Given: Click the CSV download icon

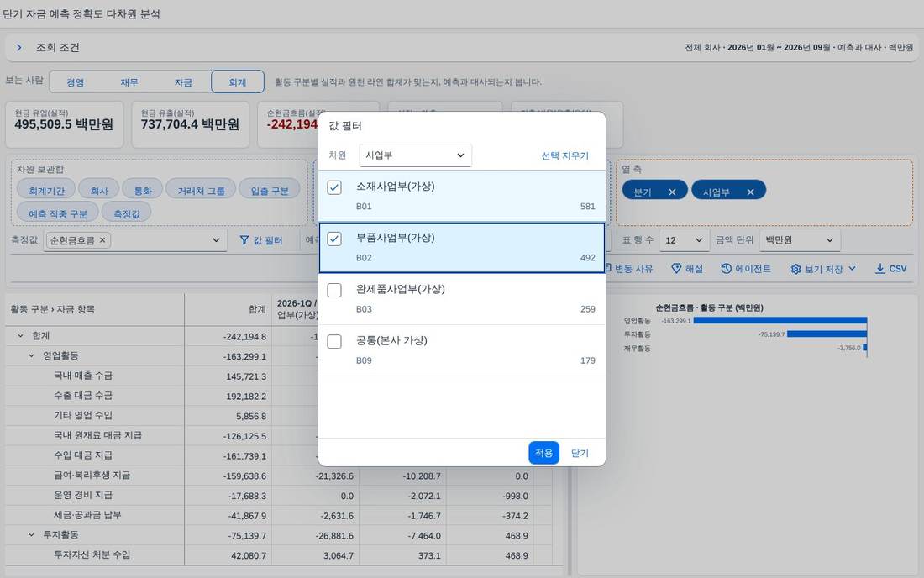Looking at the screenshot, I should (879, 269).
